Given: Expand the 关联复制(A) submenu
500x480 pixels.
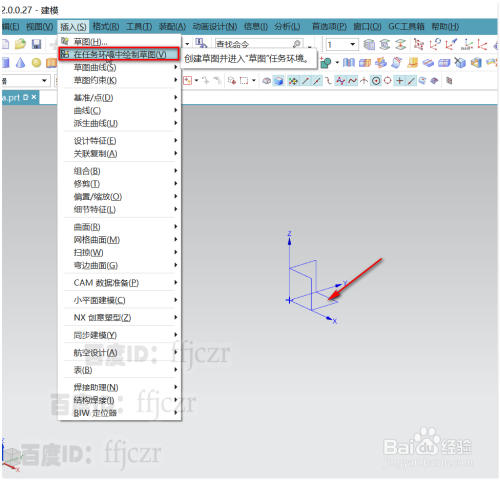Looking at the screenshot, I should [x=119, y=154].
